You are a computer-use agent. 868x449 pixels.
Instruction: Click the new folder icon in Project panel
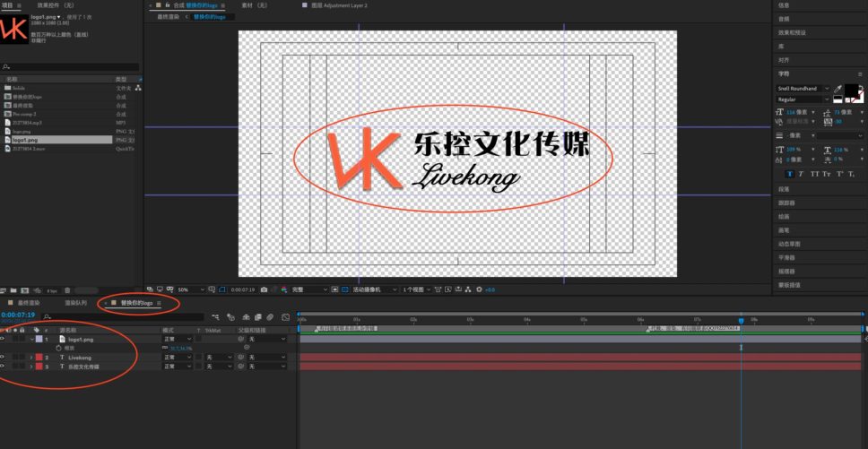(x=14, y=290)
